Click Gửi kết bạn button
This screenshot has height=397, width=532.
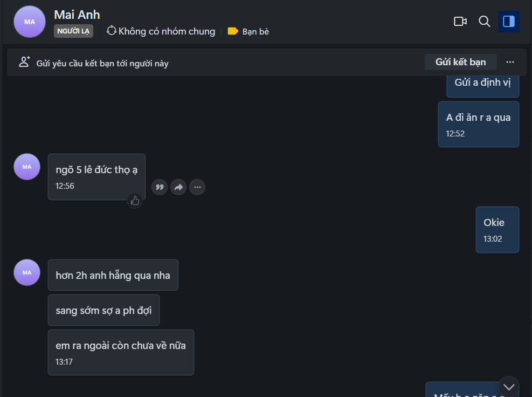coord(460,62)
